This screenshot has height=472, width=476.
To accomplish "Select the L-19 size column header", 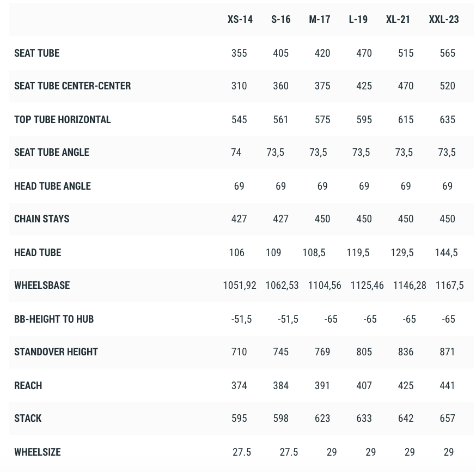I will click(358, 20).
